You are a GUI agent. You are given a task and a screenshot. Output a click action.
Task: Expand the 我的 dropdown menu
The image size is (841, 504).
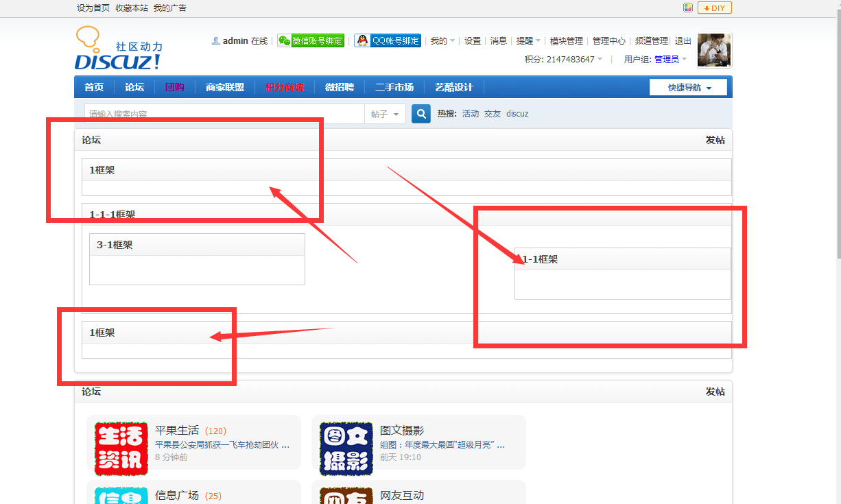point(442,41)
